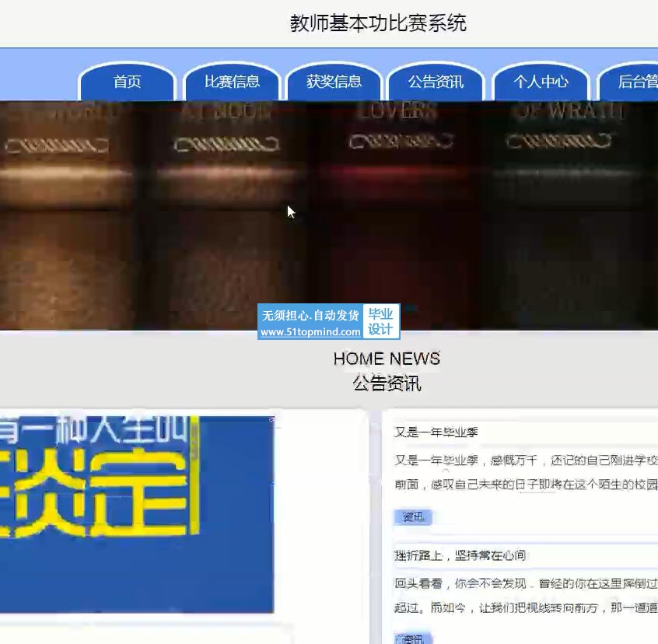Select the 公告资讯 navigation tab
This screenshot has width=658, height=644.
(436, 82)
